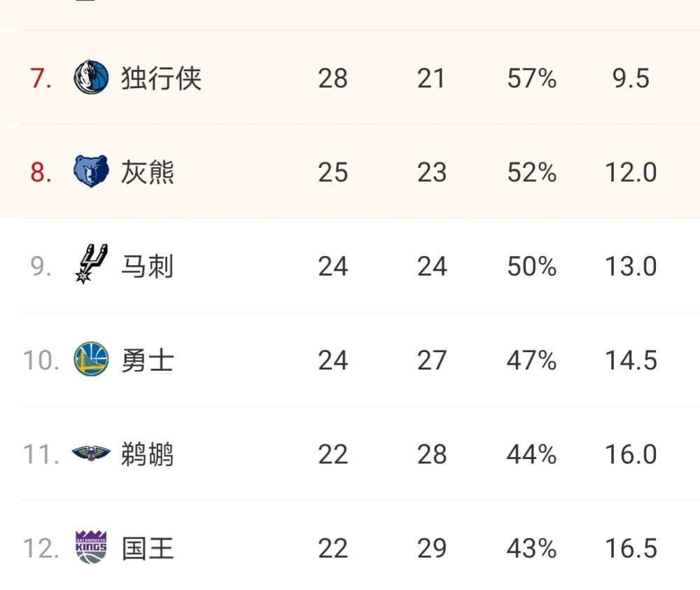Open the 鹈鹕 team page
Image resolution: width=700 pixels, height=590 pixels.
tap(147, 454)
